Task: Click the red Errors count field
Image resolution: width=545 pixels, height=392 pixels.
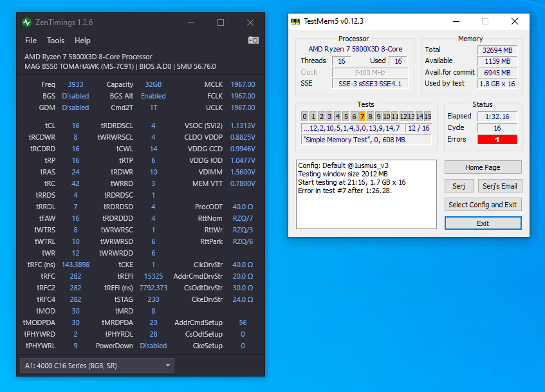Action: click(497, 140)
